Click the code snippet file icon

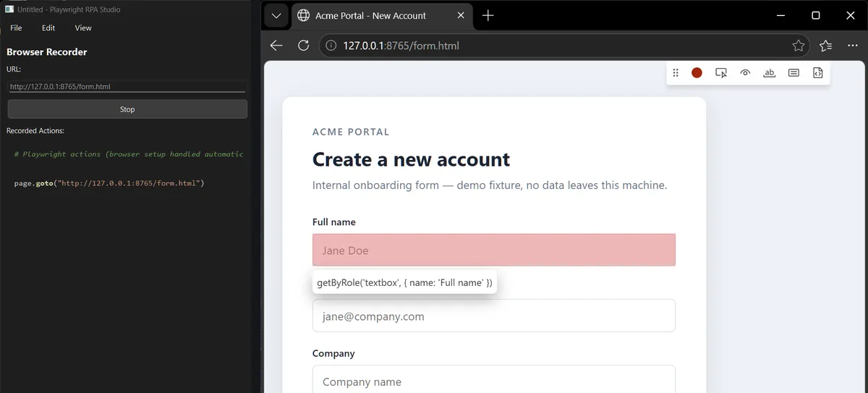click(818, 73)
